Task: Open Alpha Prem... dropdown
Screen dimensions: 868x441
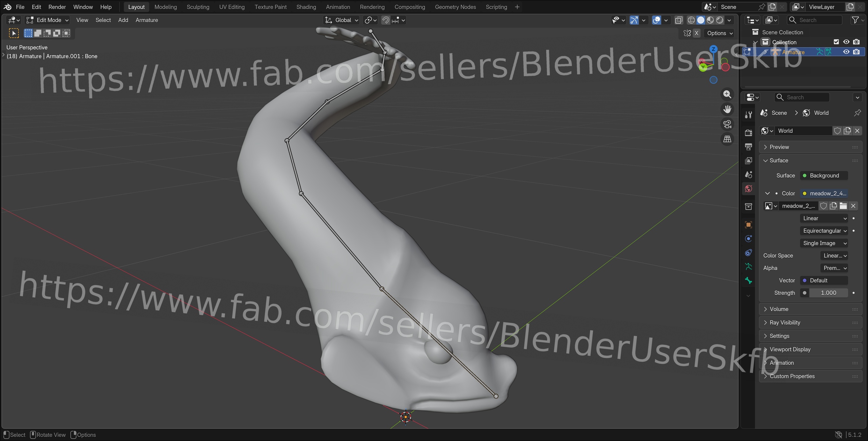Action: [834, 268]
